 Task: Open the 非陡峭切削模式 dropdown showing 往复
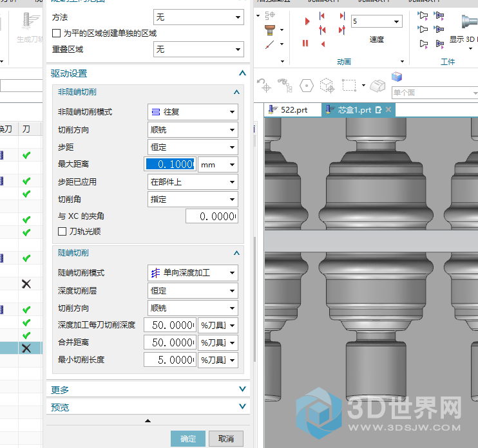click(193, 112)
